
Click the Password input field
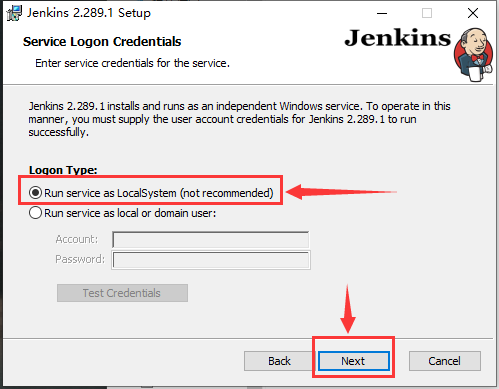click(x=211, y=260)
